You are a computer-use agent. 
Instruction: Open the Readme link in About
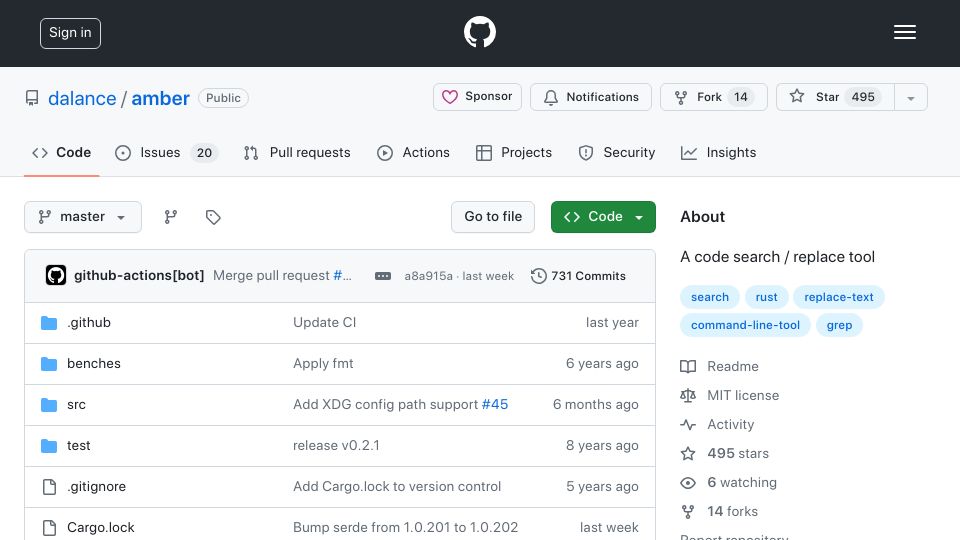click(719, 367)
